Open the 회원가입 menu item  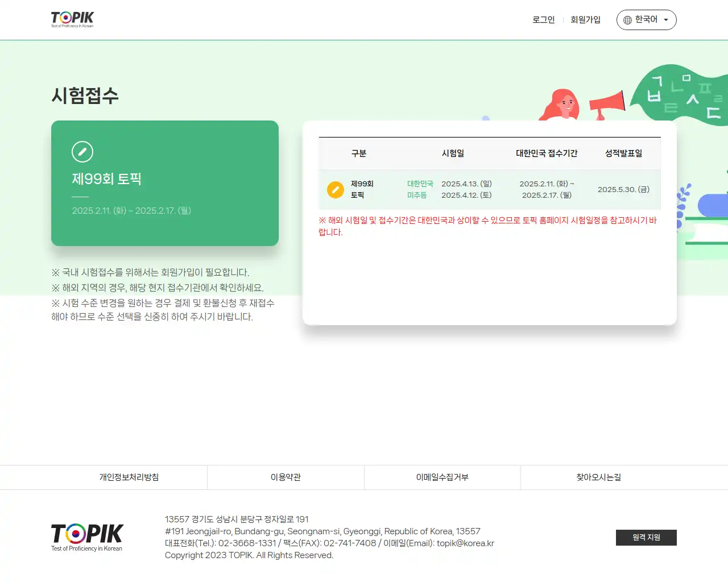(585, 20)
